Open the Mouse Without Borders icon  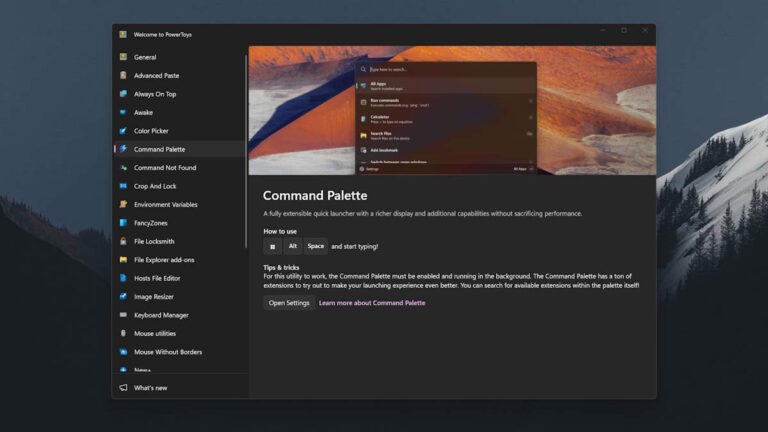(x=123, y=352)
